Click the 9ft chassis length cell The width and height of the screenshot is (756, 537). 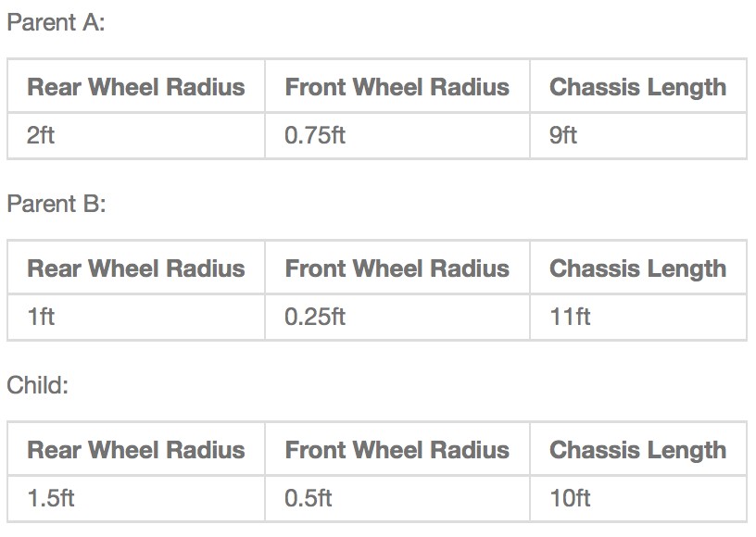tap(563, 135)
